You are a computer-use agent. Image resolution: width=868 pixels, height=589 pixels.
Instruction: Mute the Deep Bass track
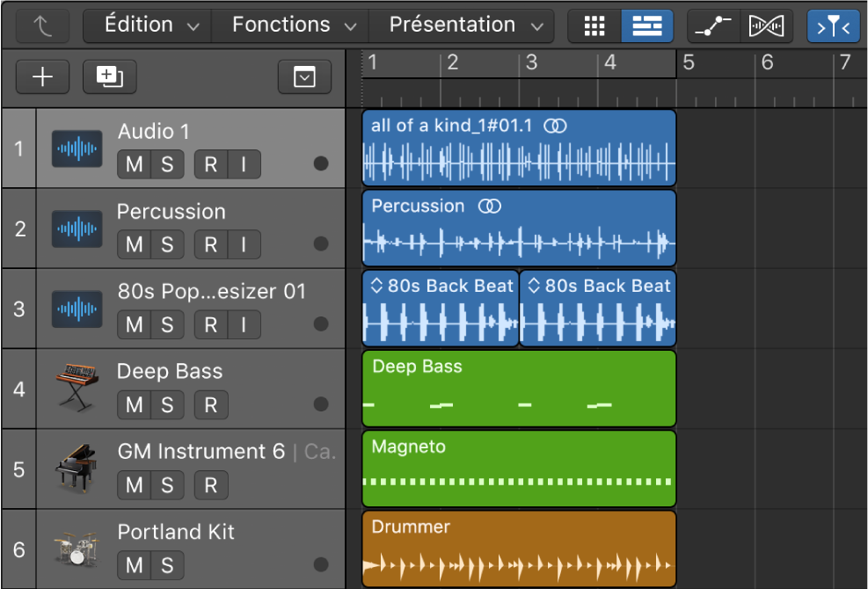pyautogui.click(x=134, y=405)
